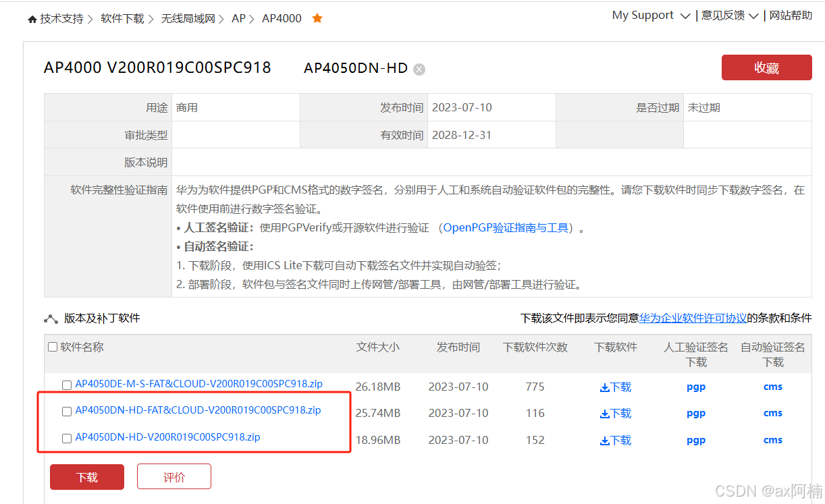Go to 软件下载 breadcrumb
Viewport: 825px width, 504px height.
tap(122, 19)
